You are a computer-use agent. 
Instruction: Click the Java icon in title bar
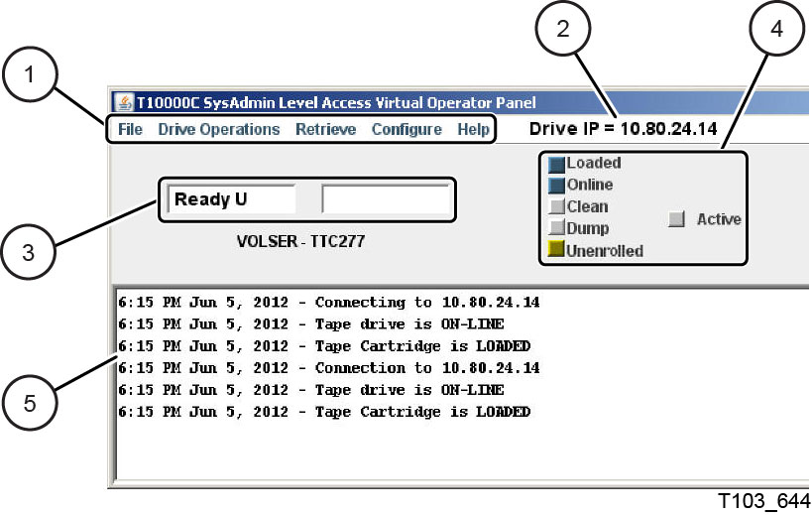pos(124,102)
